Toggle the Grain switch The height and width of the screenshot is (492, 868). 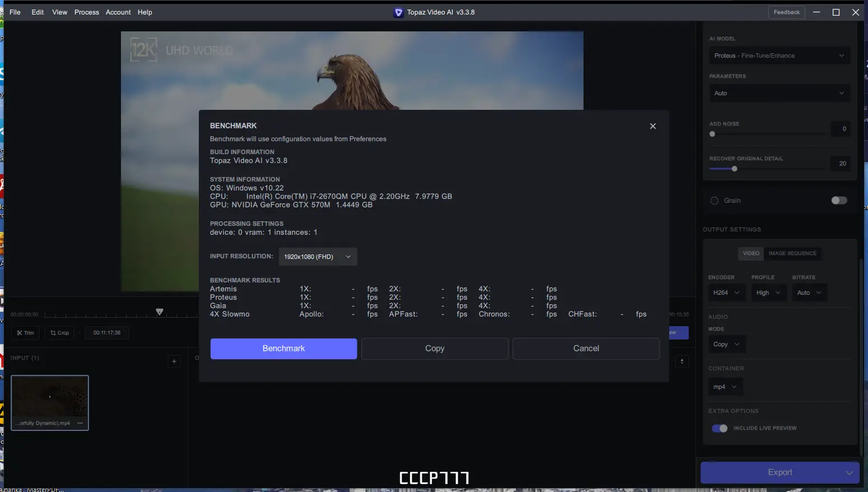(839, 201)
